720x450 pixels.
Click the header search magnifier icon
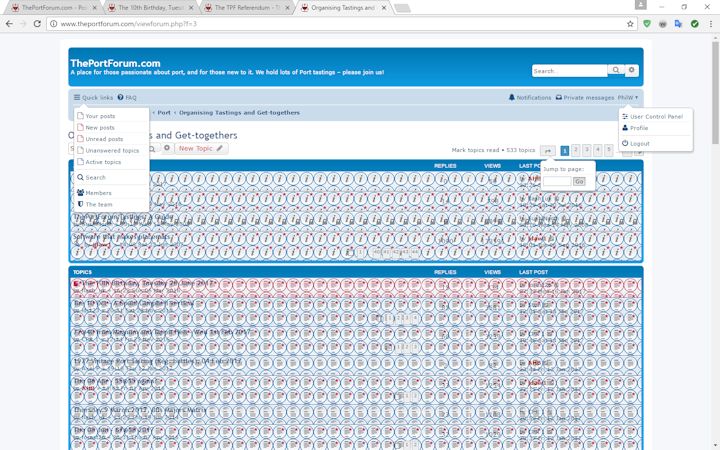(x=616, y=71)
